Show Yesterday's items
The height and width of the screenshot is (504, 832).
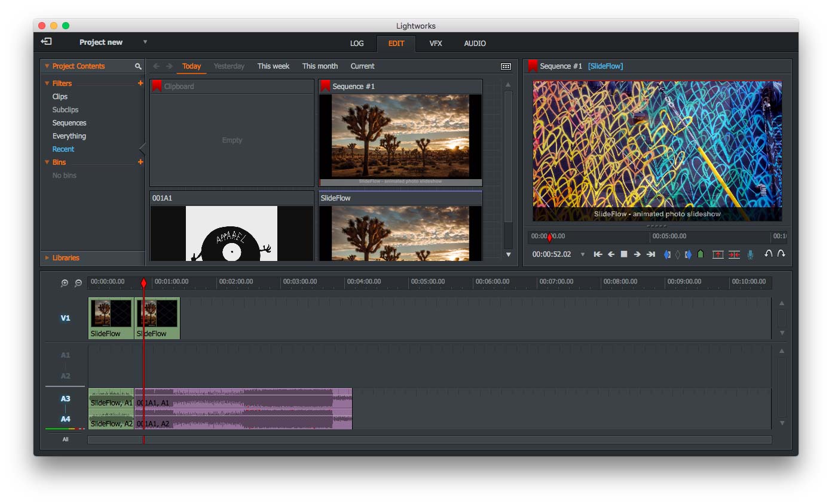[229, 66]
